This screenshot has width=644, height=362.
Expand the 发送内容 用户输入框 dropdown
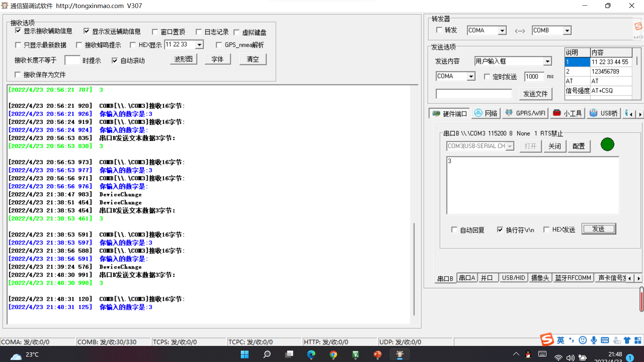click(x=547, y=61)
